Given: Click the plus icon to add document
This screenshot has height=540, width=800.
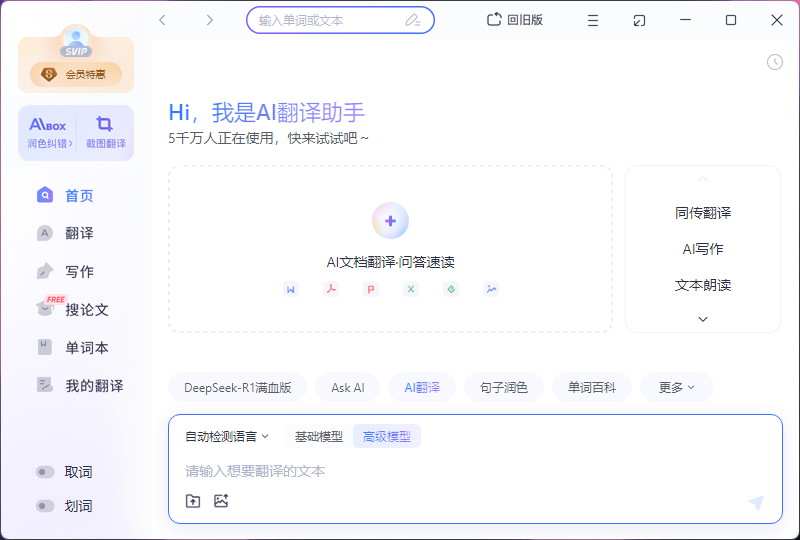Looking at the screenshot, I should [x=390, y=221].
